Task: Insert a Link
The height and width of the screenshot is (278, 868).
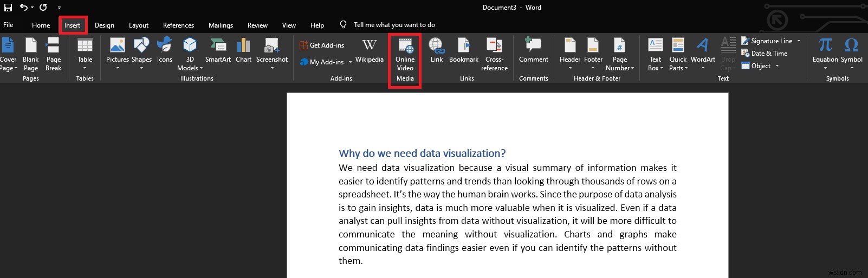Action: 437,50
